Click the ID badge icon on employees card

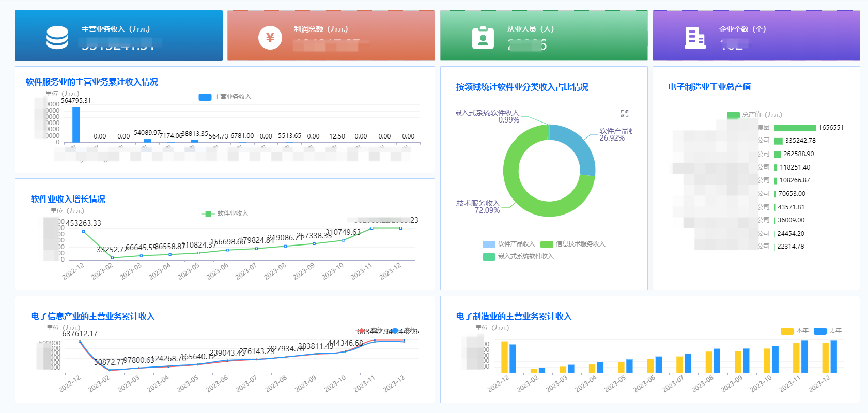(483, 38)
